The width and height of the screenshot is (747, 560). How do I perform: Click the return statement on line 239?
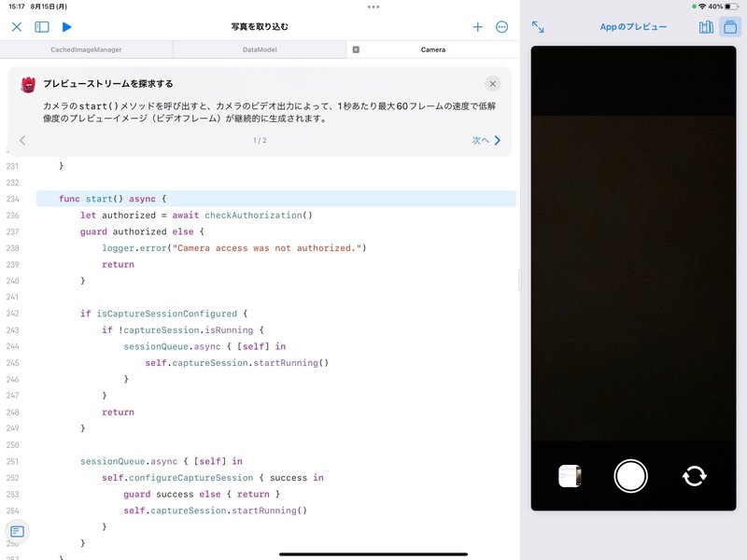click(118, 264)
